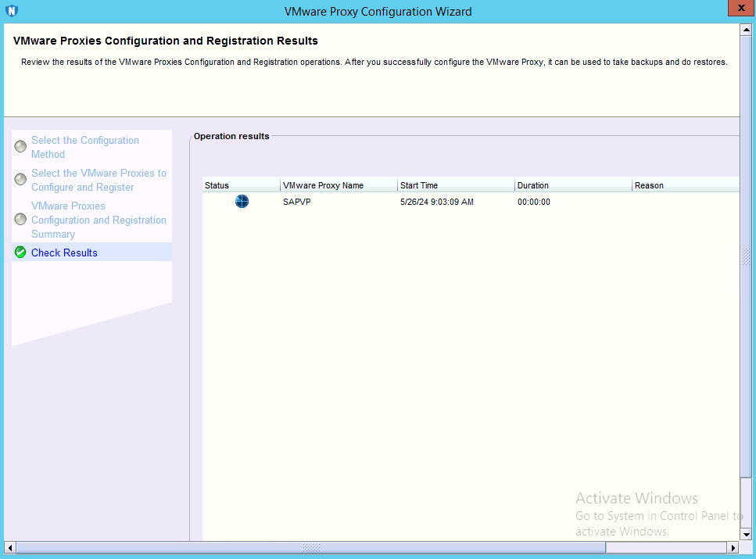
Task: Open VMware Proxies Configuration and Registration Summary step
Action: [x=99, y=220]
